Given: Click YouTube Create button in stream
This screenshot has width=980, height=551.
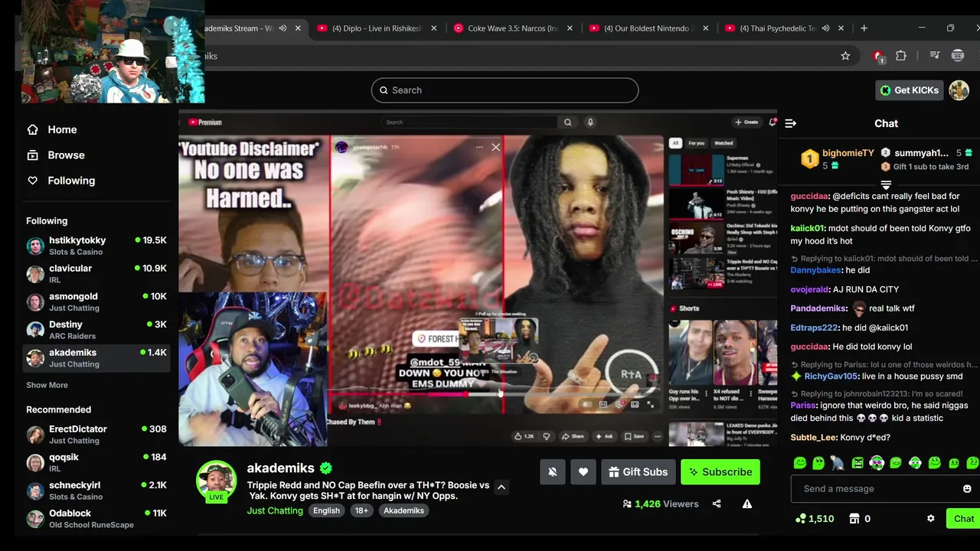Looking at the screenshot, I should [x=746, y=122].
